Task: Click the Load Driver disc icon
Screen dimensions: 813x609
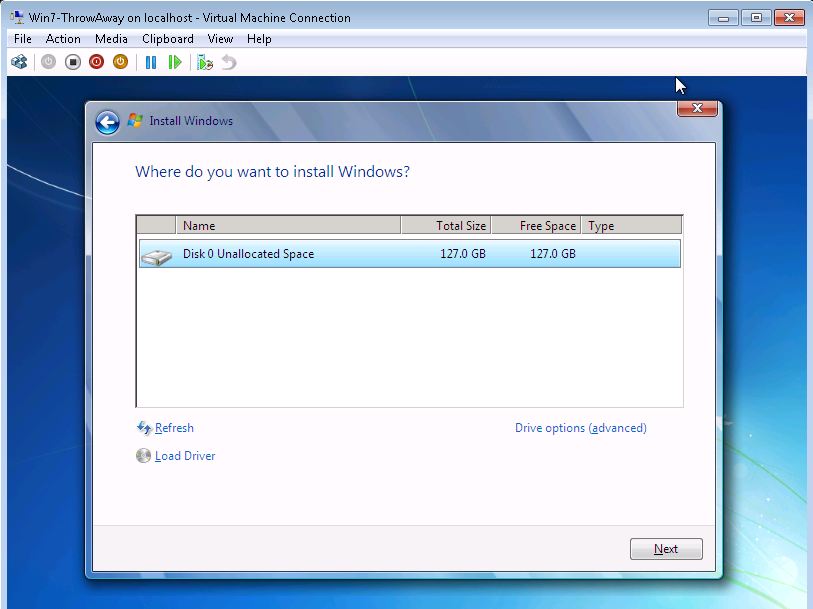Action: 143,456
